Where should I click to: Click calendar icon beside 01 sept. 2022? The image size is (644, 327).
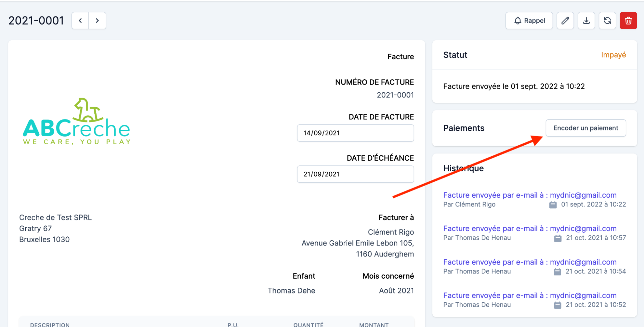point(553,205)
